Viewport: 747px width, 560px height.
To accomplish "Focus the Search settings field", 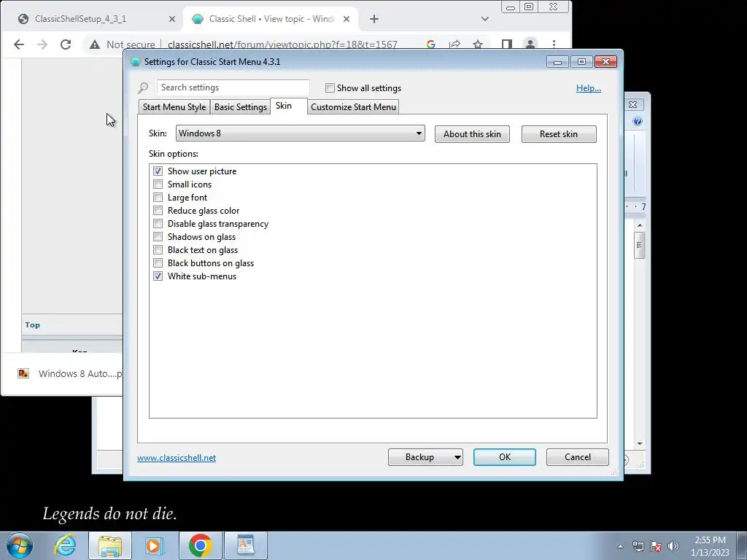I will coord(233,87).
